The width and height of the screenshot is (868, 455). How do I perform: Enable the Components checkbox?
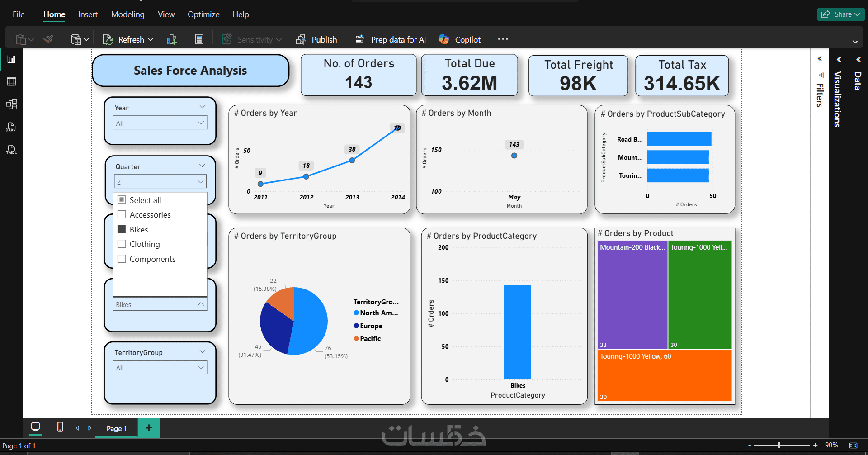coord(122,259)
